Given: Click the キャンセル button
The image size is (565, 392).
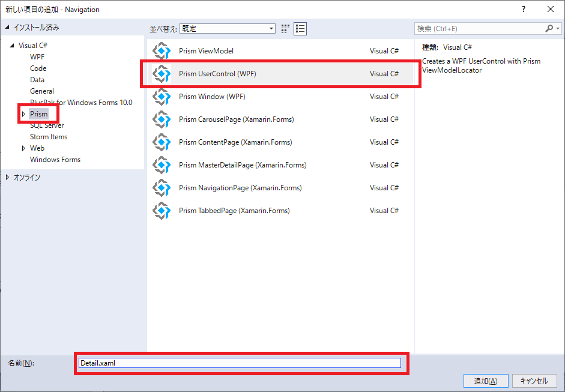Looking at the screenshot, I should coord(534,381).
